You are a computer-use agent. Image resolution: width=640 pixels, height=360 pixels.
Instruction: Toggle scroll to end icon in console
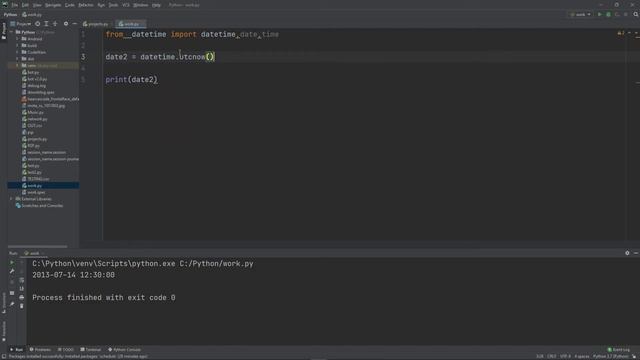[22, 289]
